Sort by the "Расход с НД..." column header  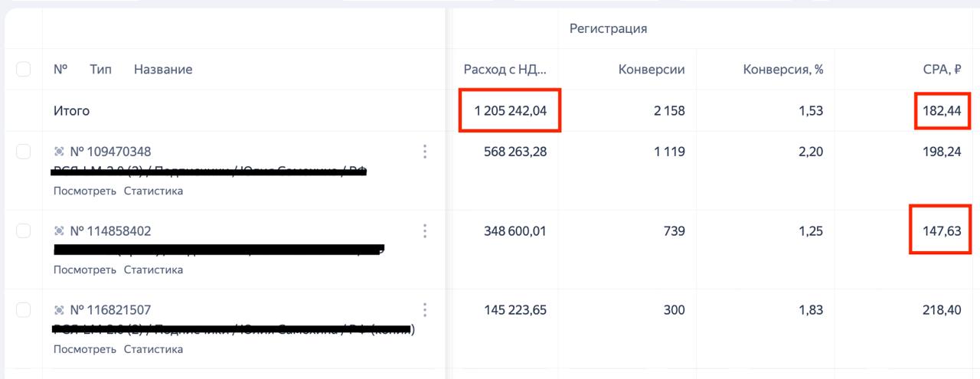[505, 70]
